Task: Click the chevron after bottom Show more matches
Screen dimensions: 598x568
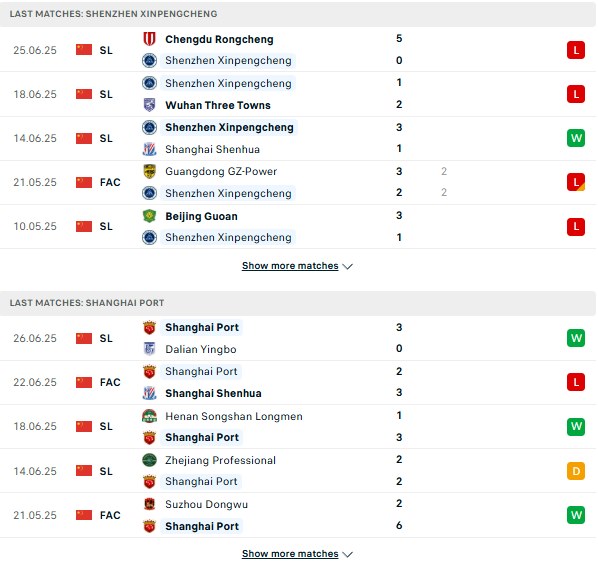Action: (x=347, y=554)
